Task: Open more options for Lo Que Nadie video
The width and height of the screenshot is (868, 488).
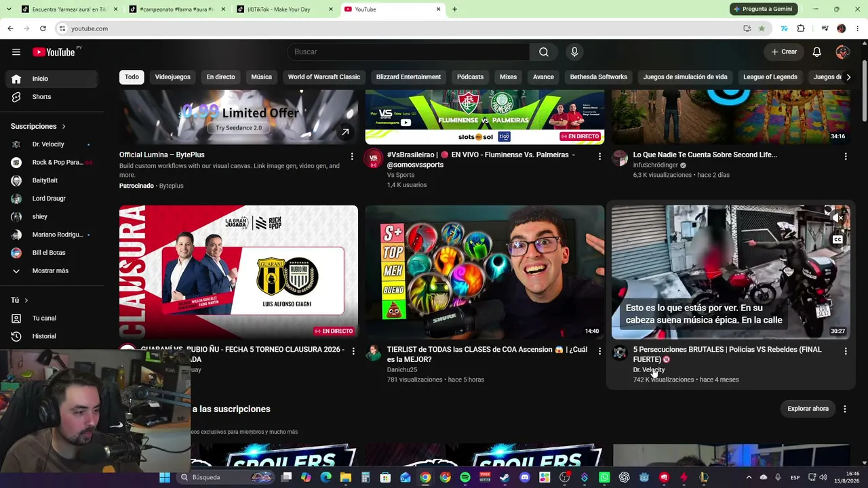Action: click(846, 157)
